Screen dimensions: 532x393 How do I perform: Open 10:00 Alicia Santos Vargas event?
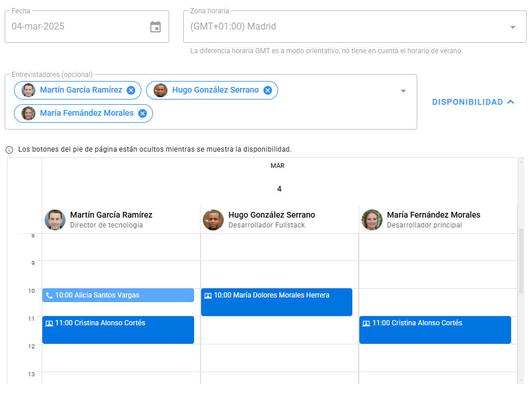(x=122, y=295)
